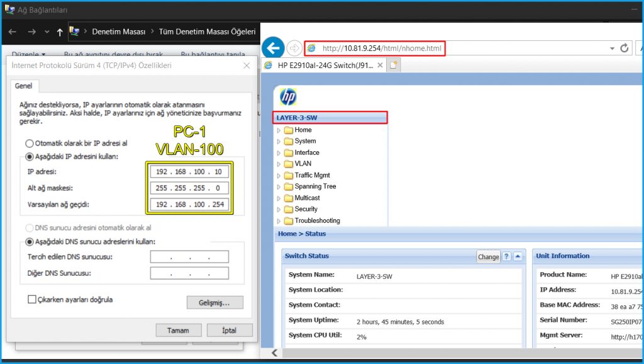Select 'Otomatik olarak bir IP adresi al' radio
Screen dimensions: 644x364
pos(29,144)
